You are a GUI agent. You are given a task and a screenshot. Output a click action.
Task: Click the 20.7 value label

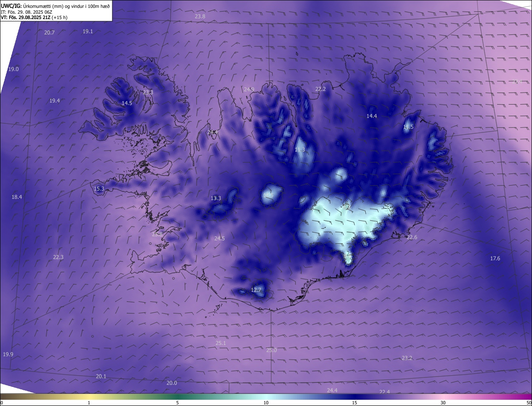pyautogui.click(x=49, y=32)
